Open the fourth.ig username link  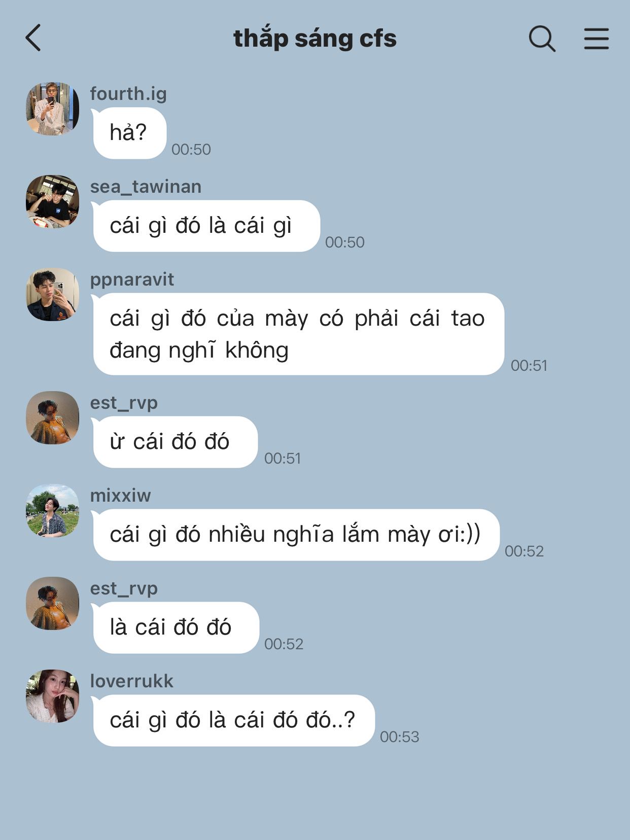(x=128, y=94)
